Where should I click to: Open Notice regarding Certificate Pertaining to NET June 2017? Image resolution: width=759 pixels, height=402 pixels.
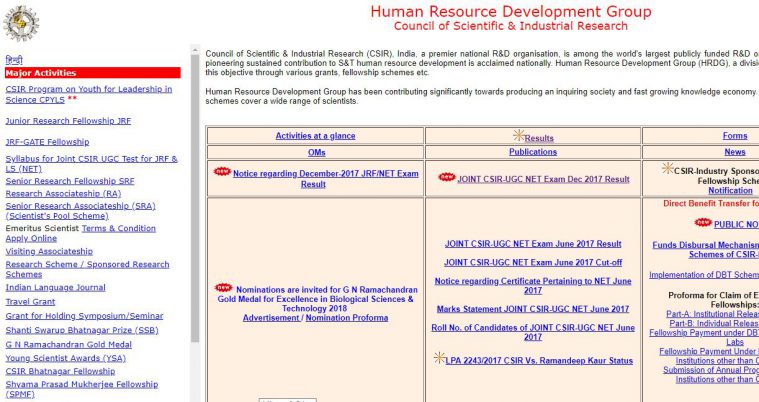[x=533, y=285]
